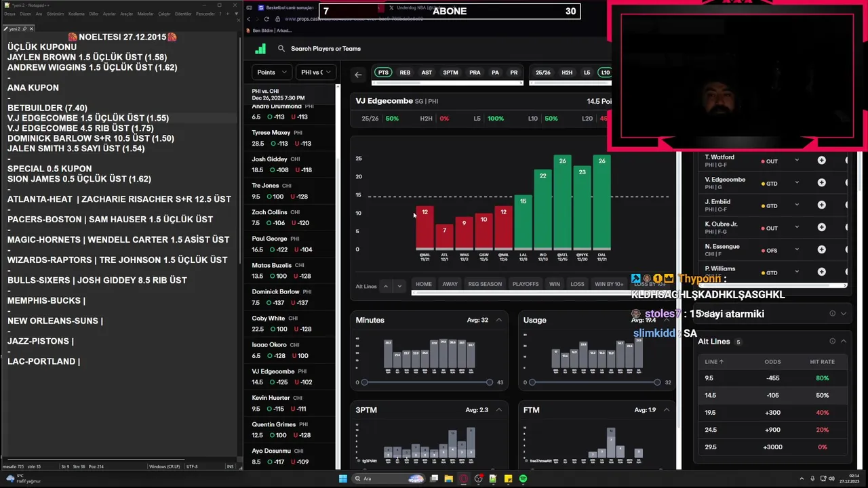
Task: Click the Props.cash green bar-chart logo
Action: [x=260, y=49]
